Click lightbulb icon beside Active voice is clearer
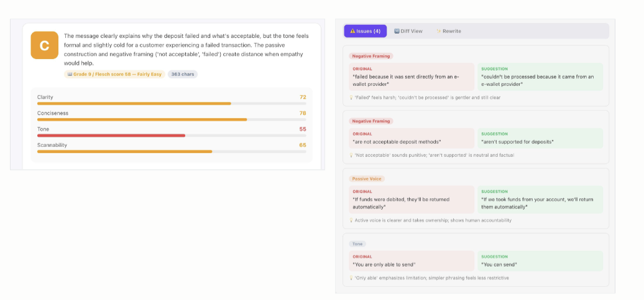Screen dimensions: 644x300 click(x=351, y=220)
